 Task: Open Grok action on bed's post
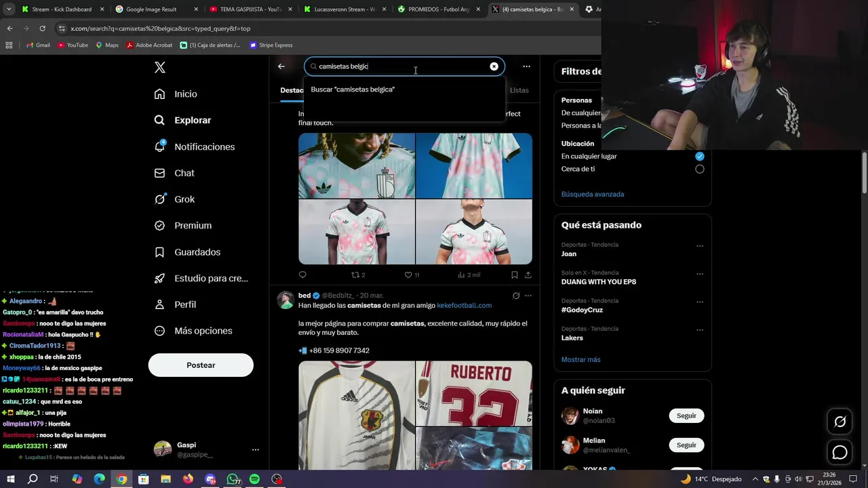pos(515,296)
